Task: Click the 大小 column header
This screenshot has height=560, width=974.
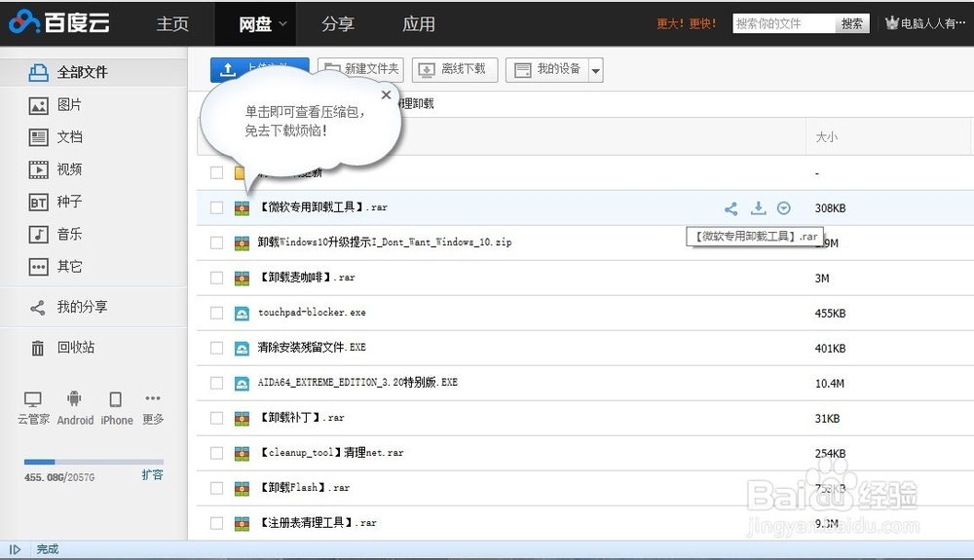Action: coord(826,136)
